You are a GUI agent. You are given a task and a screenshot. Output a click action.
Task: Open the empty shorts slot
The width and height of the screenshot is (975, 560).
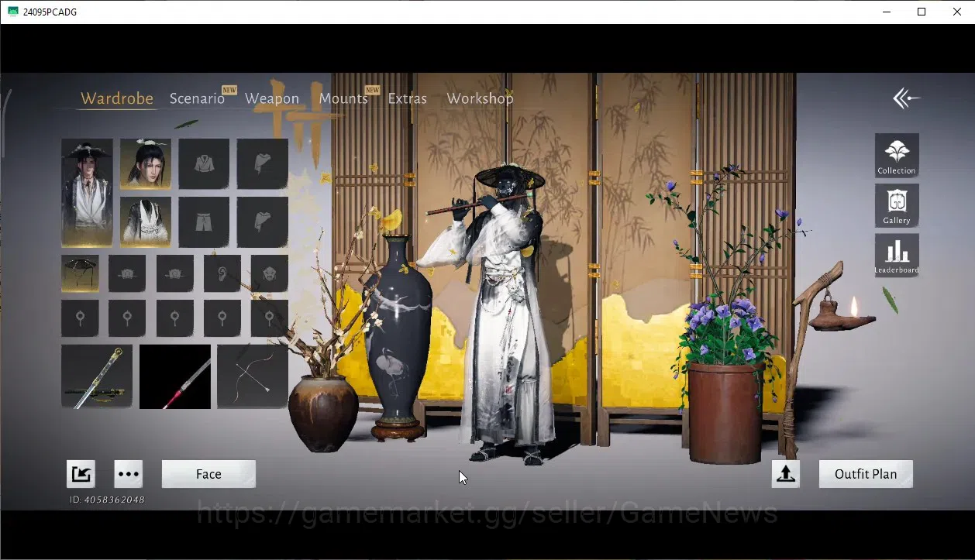coord(204,222)
